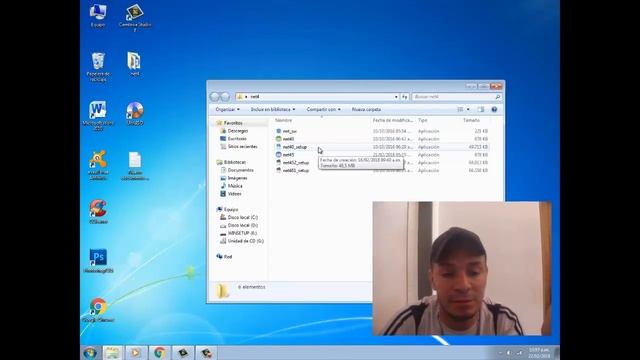Select the first file in the list
This screenshot has width=640, height=360.
click(x=289, y=131)
